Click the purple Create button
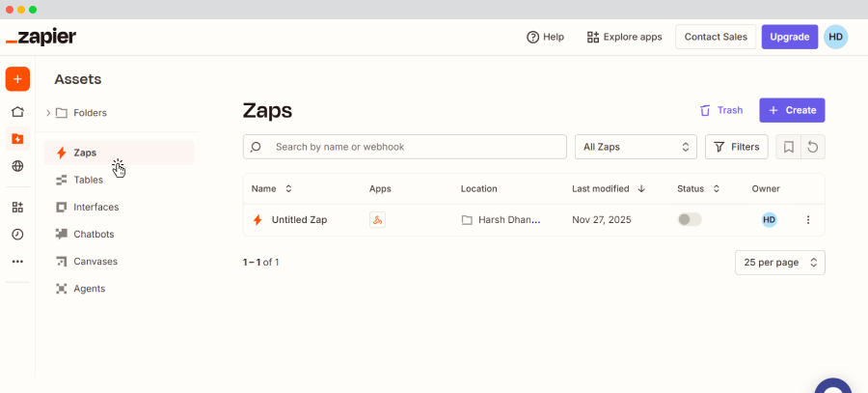The image size is (868, 393). tap(792, 110)
